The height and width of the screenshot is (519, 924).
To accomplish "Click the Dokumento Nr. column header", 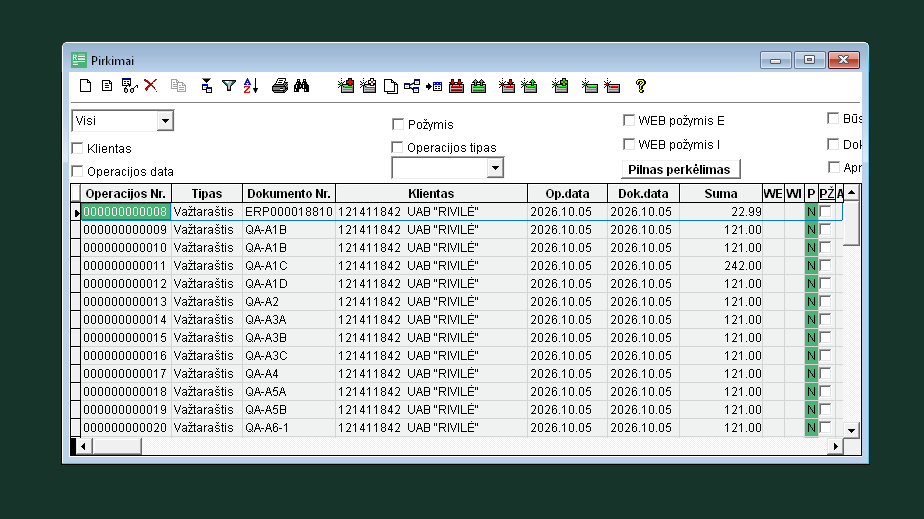I will 289,193.
